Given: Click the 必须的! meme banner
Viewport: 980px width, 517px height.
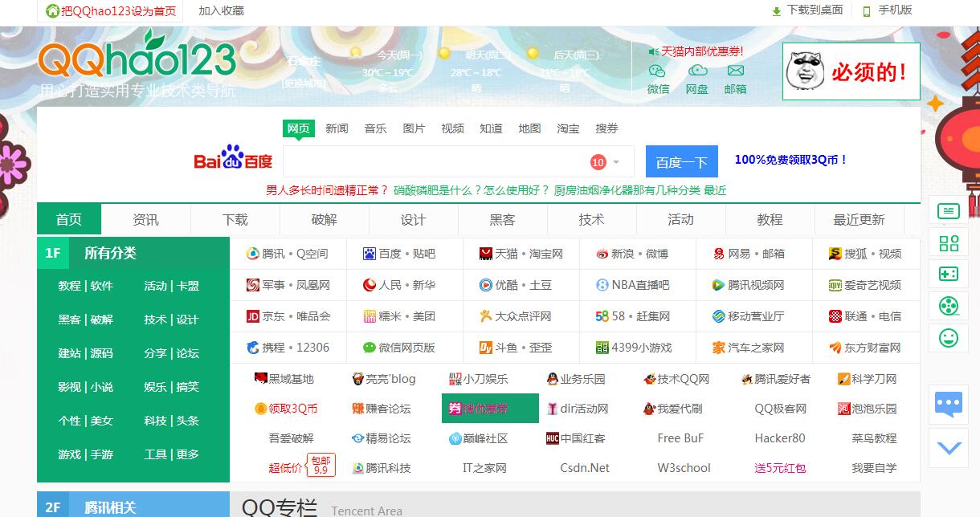Looking at the screenshot, I should (851, 71).
